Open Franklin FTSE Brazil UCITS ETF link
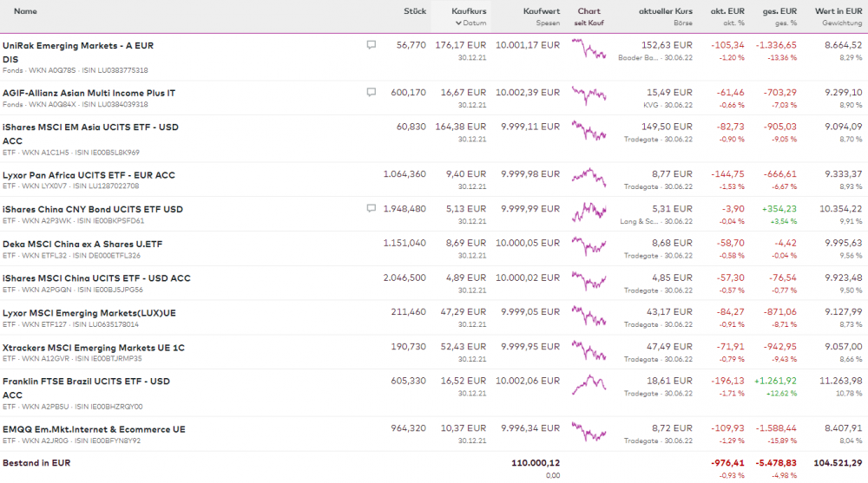 [86, 382]
